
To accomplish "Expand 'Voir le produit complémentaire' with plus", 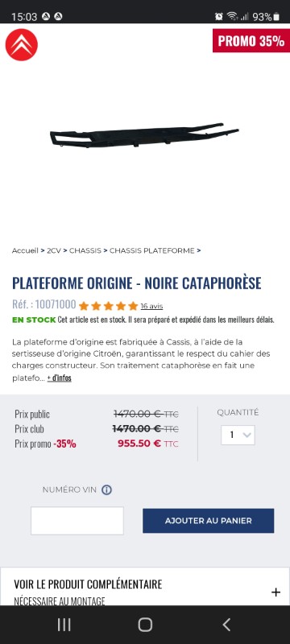I will [275, 592].
